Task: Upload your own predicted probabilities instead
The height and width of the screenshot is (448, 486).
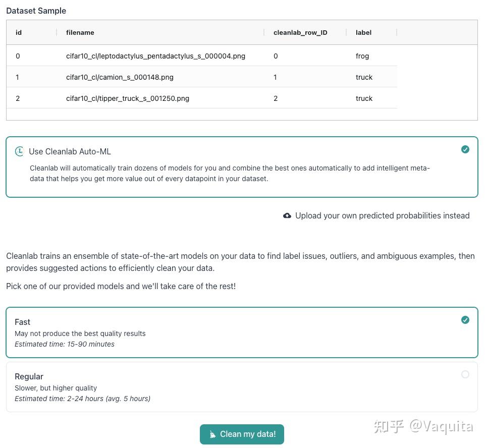Action: click(382, 216)
